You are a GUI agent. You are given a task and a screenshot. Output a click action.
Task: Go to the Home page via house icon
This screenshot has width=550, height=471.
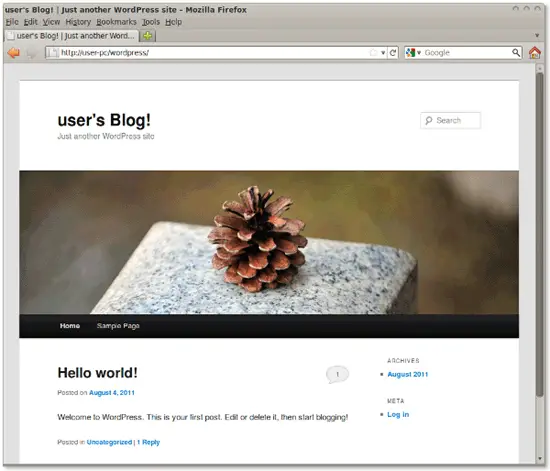click(x=535, y=53)
